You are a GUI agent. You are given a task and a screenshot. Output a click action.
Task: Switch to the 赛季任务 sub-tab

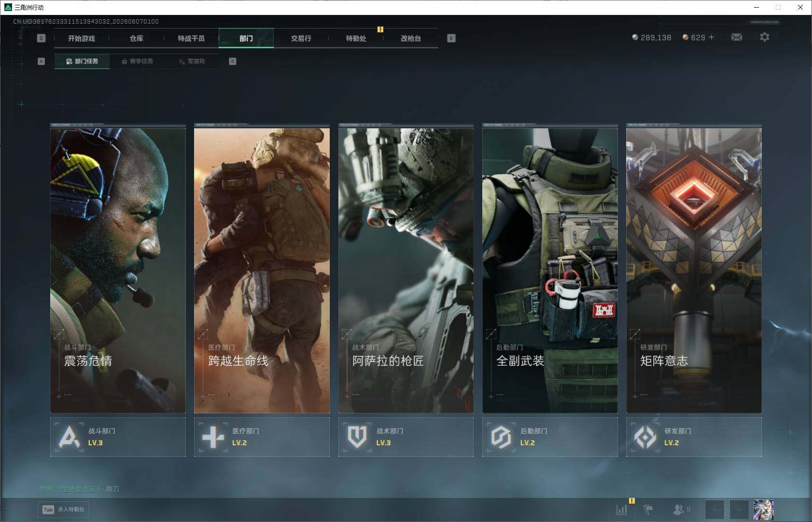[x=137, y=61]
